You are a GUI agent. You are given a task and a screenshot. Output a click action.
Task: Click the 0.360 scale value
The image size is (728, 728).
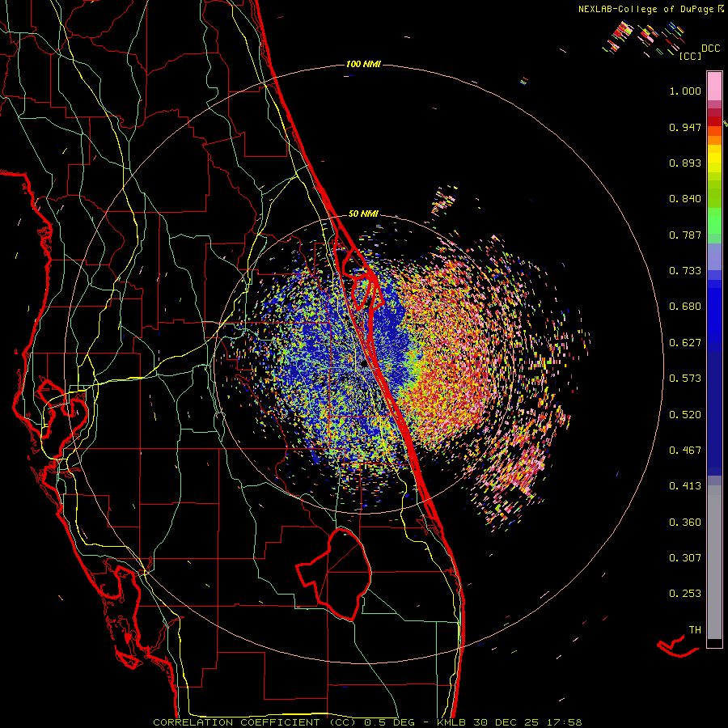(x=685, y=523)
